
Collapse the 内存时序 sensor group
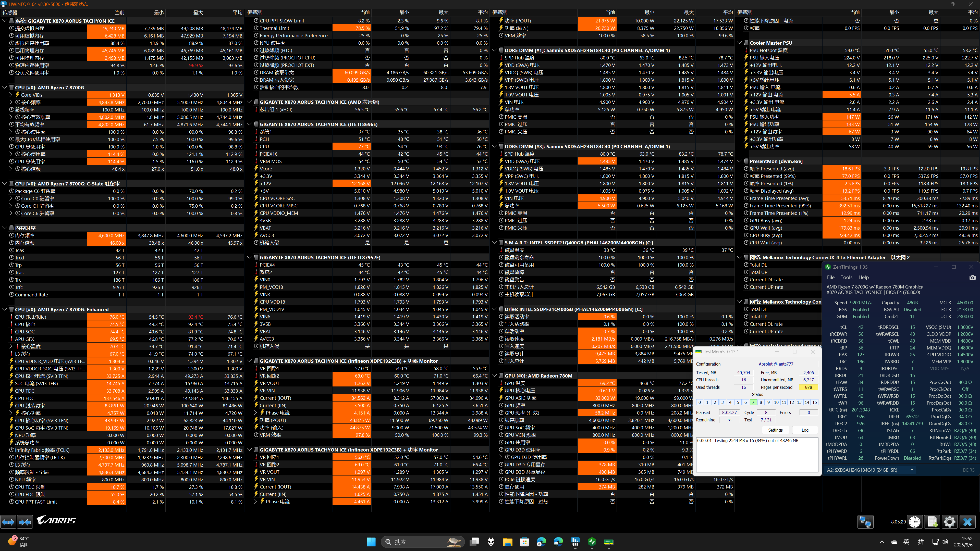[5, 228]
